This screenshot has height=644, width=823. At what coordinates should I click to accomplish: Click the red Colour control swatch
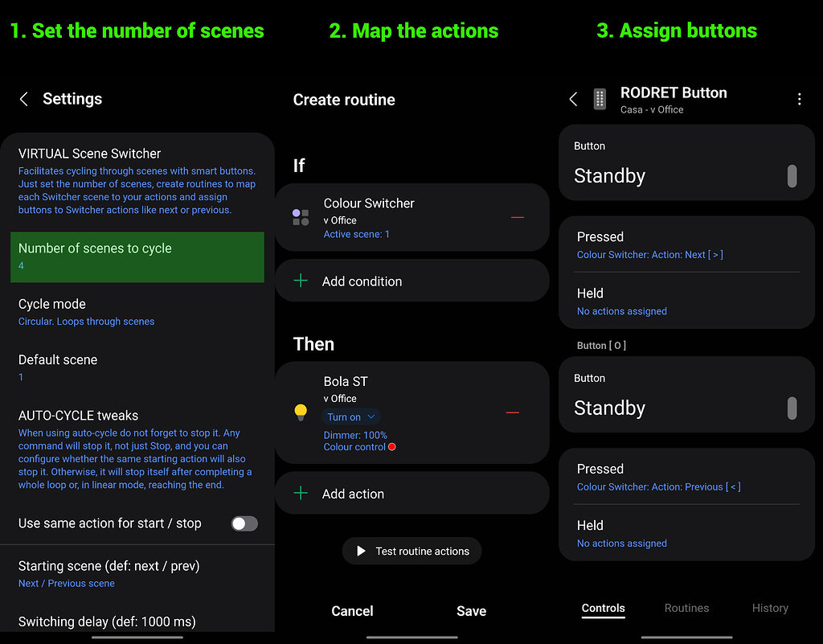click(392, 447)
